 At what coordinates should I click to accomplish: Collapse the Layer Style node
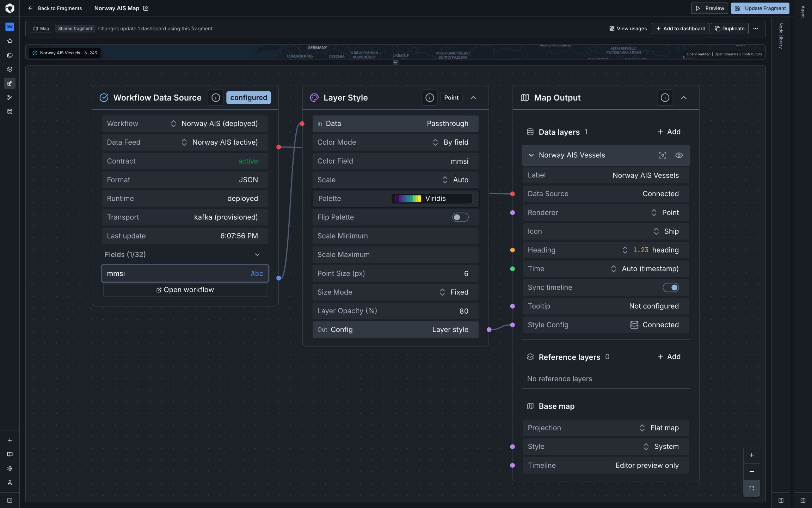pyautogui.click(x=473, y=98)
